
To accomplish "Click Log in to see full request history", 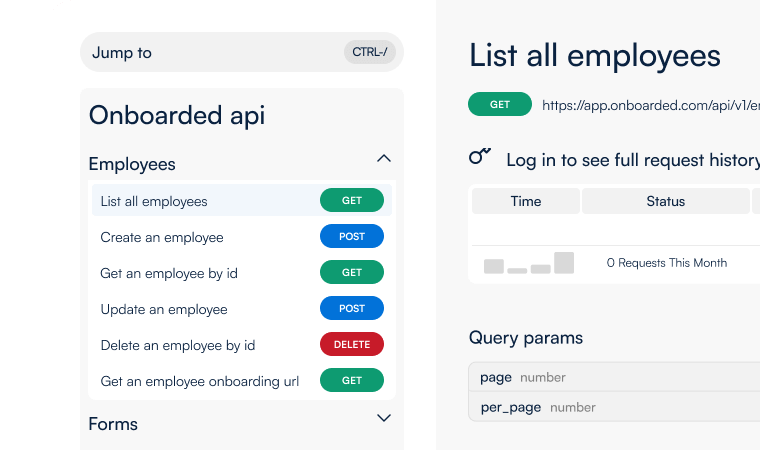I will (x=633, y=160).
